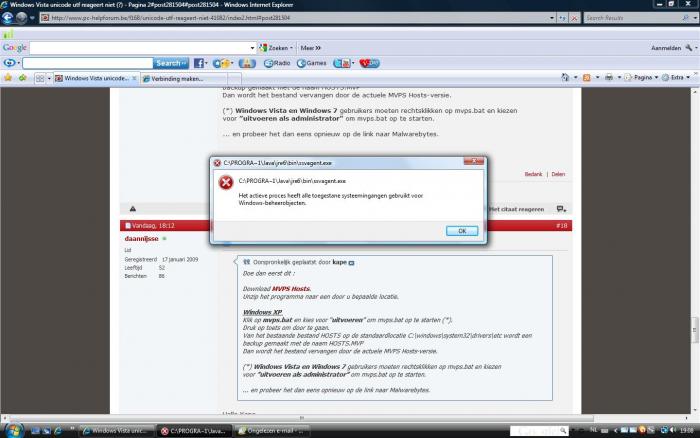Expand the address bar history dropdown
The height and width of the screenshot is (438, 700).
(x=552, y=18)
